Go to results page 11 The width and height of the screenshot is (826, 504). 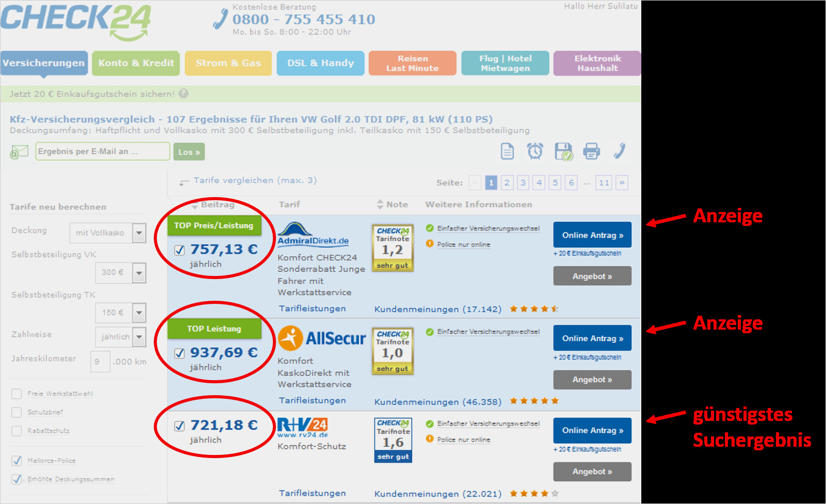click(604, 183)
